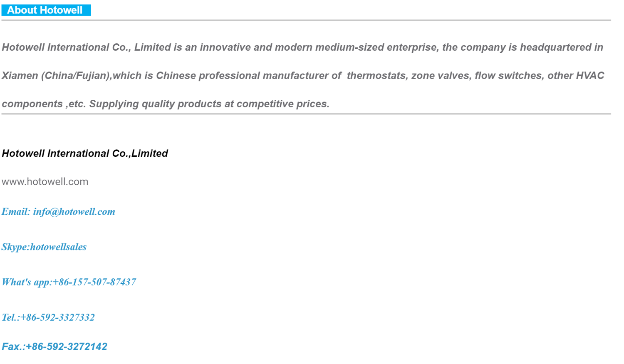Click the word "thermostats" in the description
Viewport: 624px width, 364px height.
click(376, 76)
